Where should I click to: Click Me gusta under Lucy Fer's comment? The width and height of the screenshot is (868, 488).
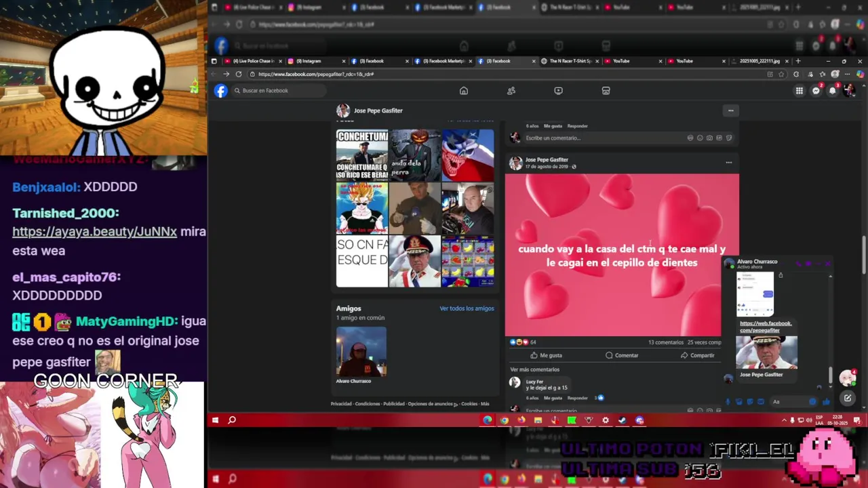point(553,398)
